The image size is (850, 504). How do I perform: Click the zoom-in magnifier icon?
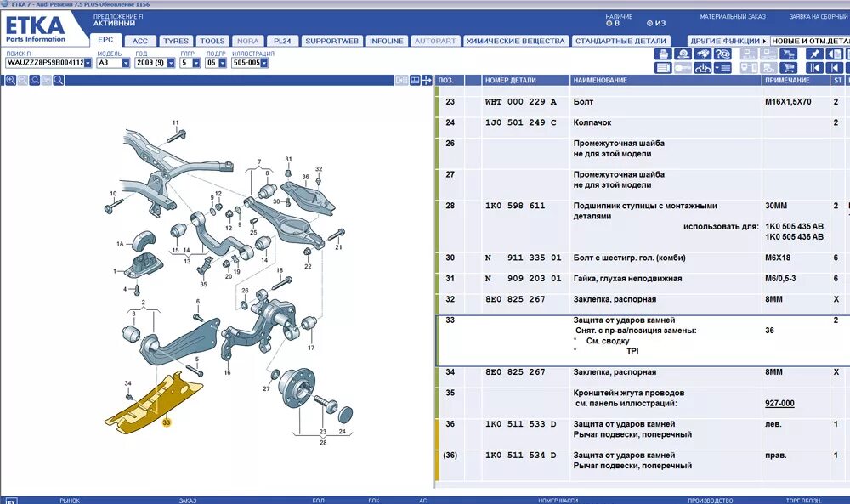click(x=11, y=80)
